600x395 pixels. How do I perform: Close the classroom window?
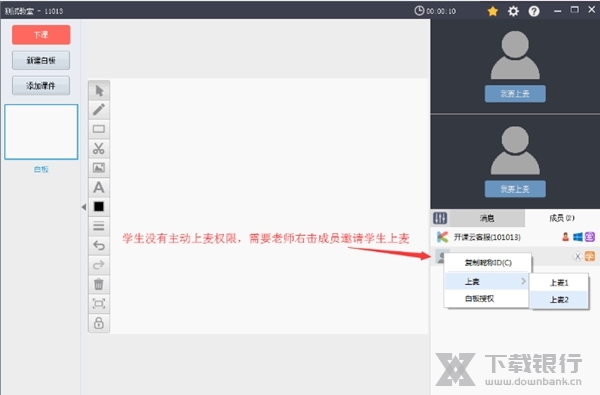point(592,10)
